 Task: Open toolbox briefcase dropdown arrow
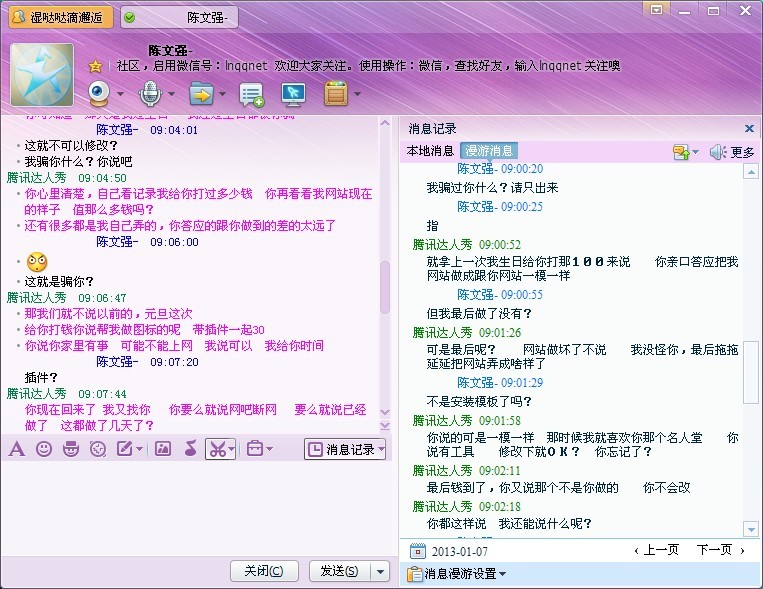click(270, 449)
